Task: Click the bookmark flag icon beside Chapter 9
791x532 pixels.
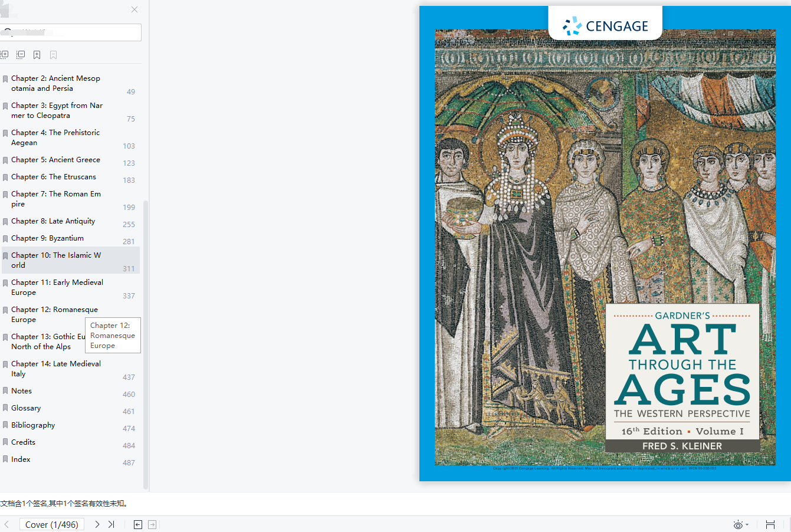Action: (x=5, y=239)
